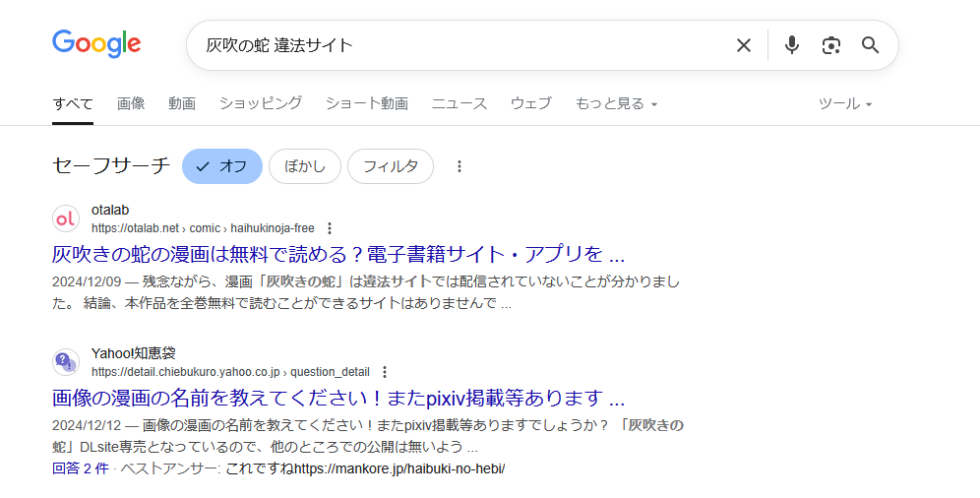Open Yahoo!知恵袋 result three-dot menu
980x498 pixels.
[385, 372]
